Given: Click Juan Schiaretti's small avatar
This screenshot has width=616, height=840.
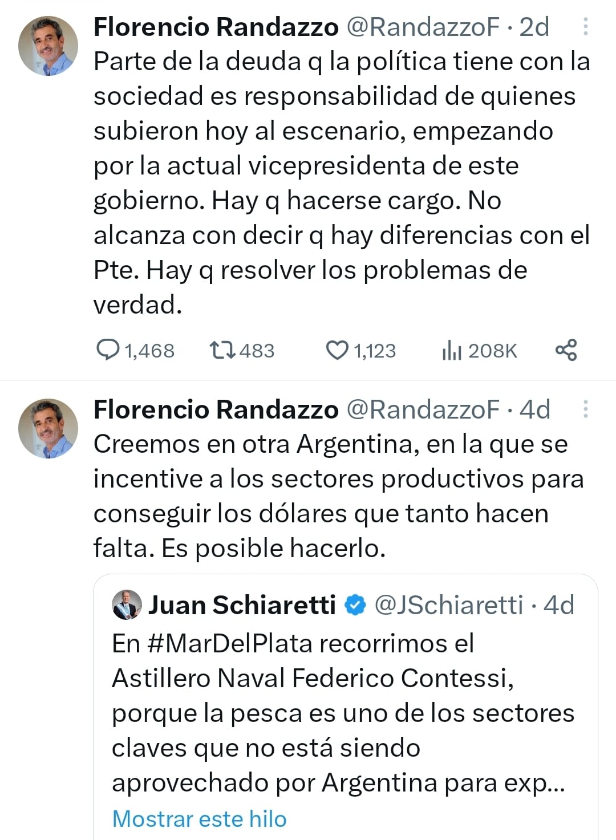Looking at the screenshot, I should [x=127, y=604].
